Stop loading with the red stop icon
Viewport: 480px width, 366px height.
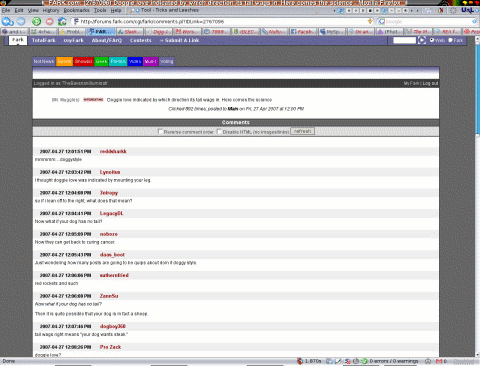[x=49, y=22]
